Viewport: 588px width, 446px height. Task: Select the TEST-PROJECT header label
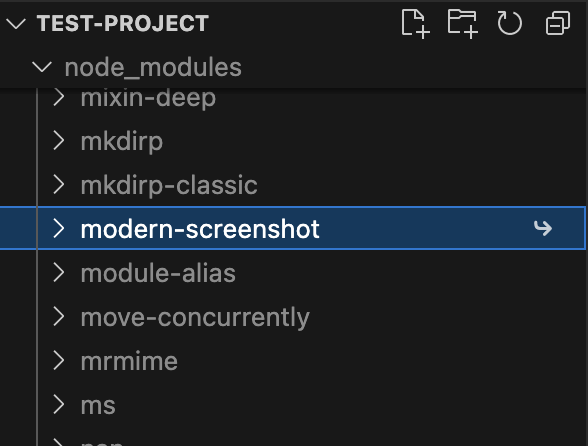pyautogui.click(x=123, y=24)
